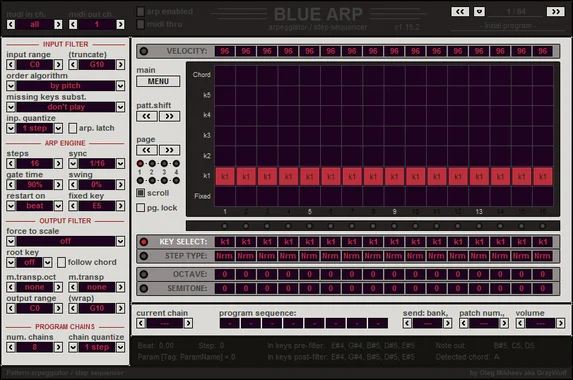Raise fixed key E5 with right arrow

click(120, 206)
